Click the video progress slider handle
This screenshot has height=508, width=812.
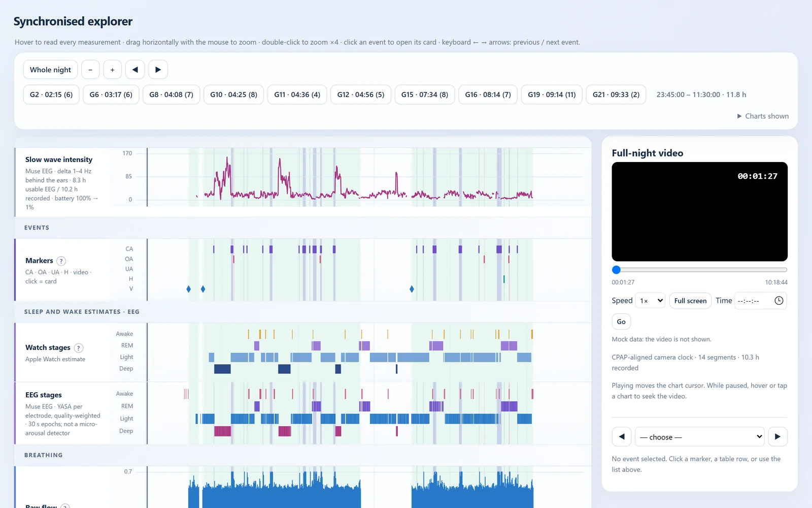[616, 270]
